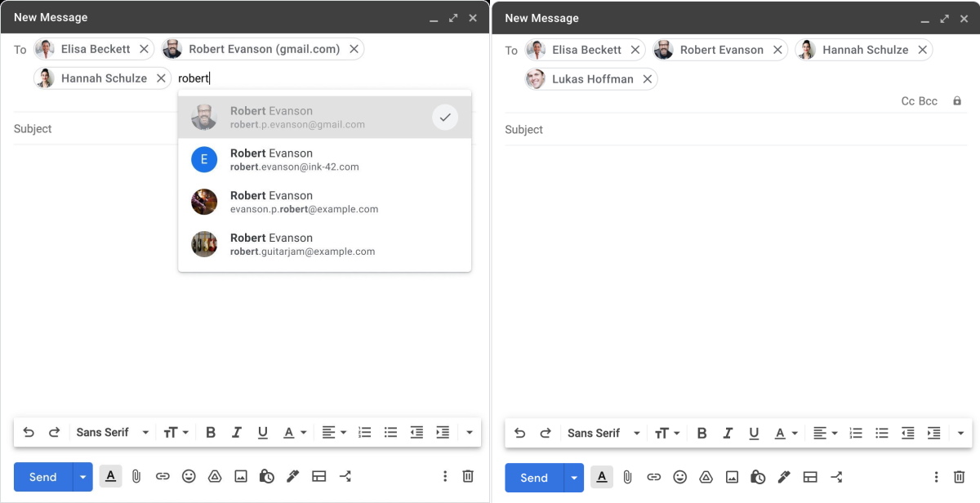Toggle underline in the left compose toolbar
The image size is (980, 503).
tap(263, 433)
